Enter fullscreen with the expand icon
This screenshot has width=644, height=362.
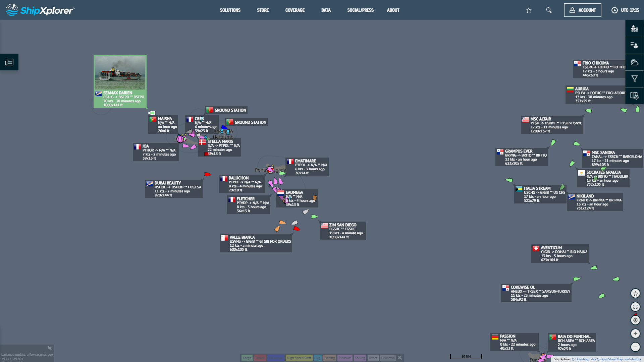point(635,307)
